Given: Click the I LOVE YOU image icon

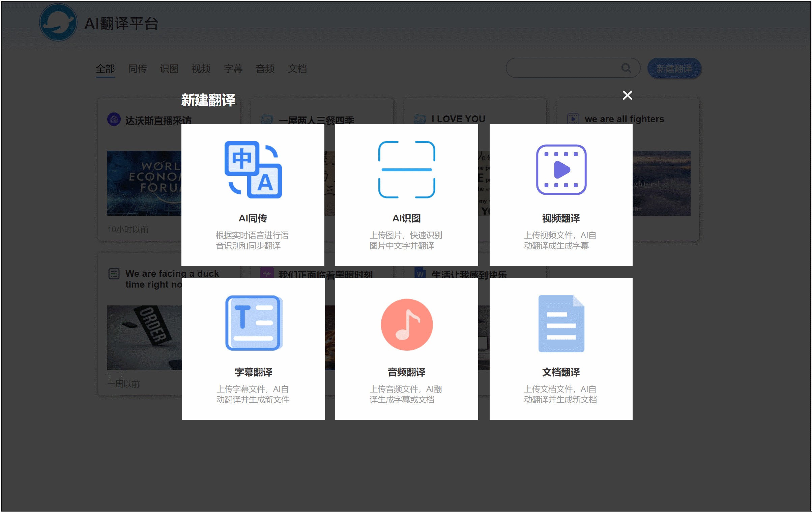Looking at the screenshot, I should coord(420,119).
